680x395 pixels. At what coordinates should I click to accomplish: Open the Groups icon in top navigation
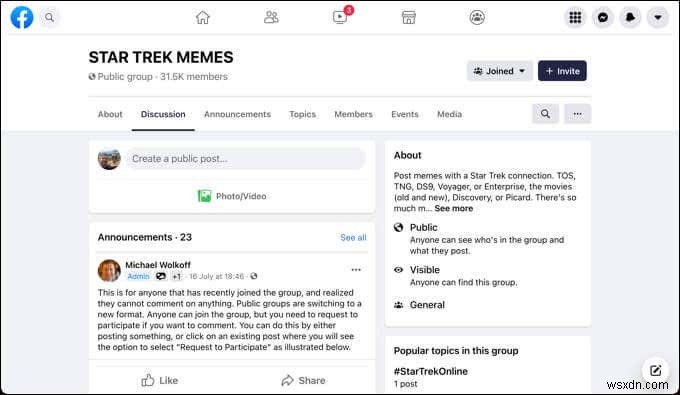click(477, 17)
